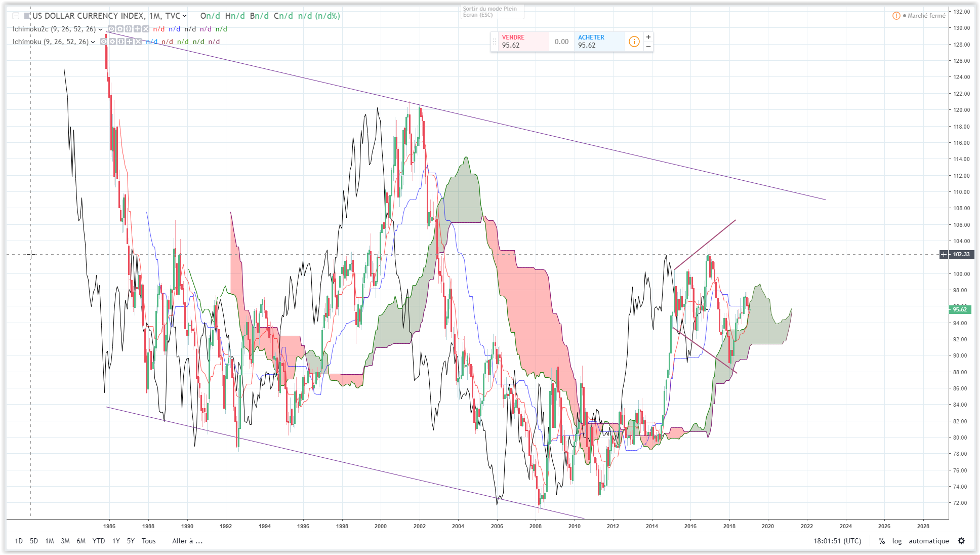Open the orange info icon in trade panel
The image size is (980, 555).
(634, 42)
